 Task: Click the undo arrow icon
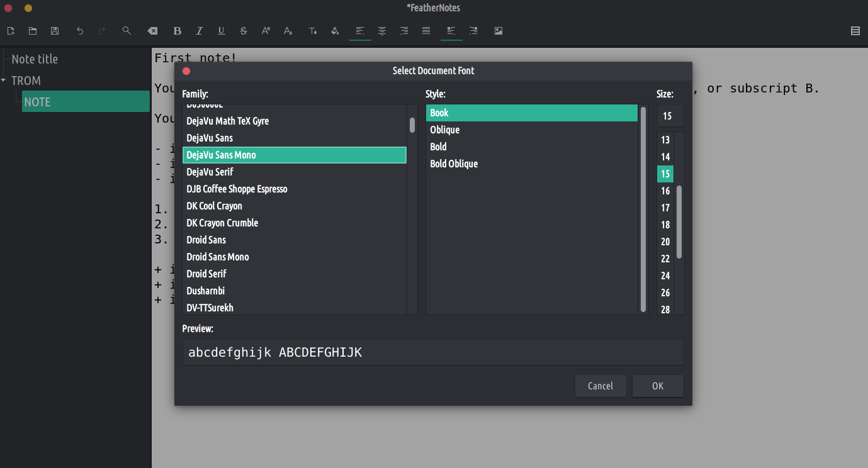click(80, 31)
